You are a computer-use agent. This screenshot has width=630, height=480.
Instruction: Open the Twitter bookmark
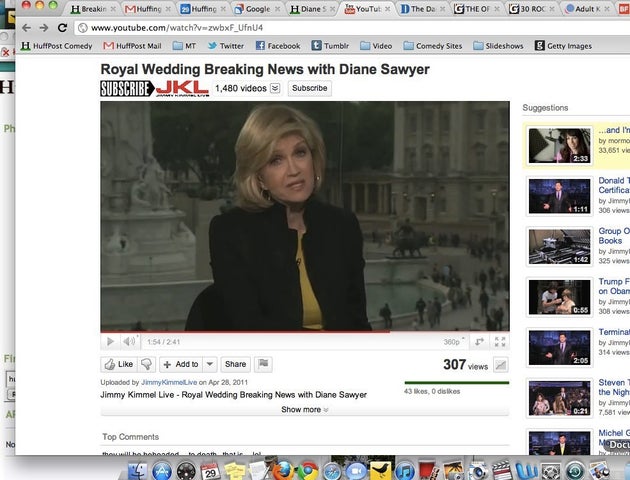click(x=226, y=46)
